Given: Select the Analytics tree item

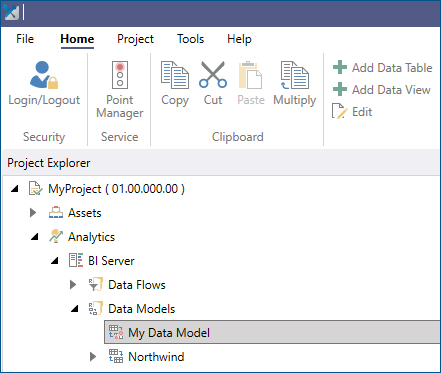Looking at the screenshot, I should pyautogui.click(x=91, y=237).
